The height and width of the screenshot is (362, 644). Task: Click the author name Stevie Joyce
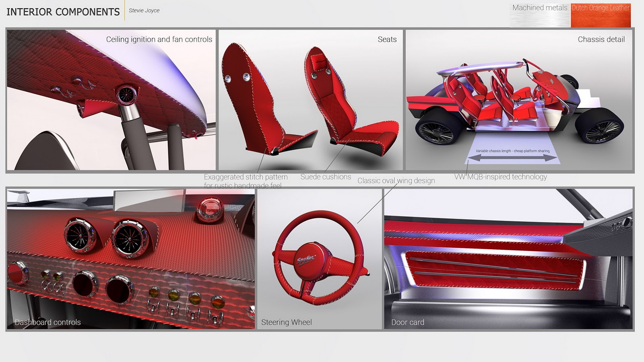coord(144,10)
